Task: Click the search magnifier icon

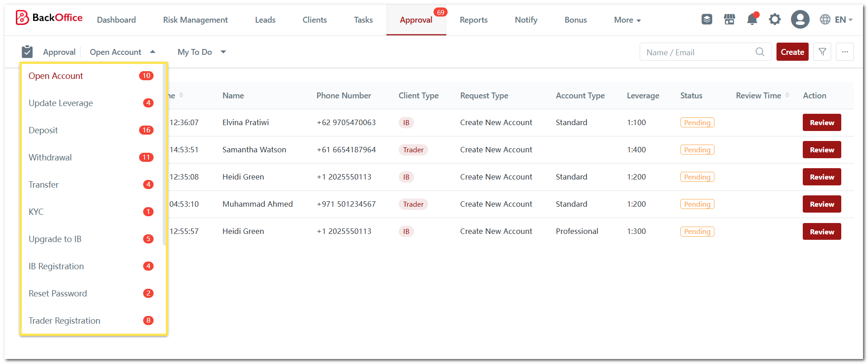Action: (760, 52)
